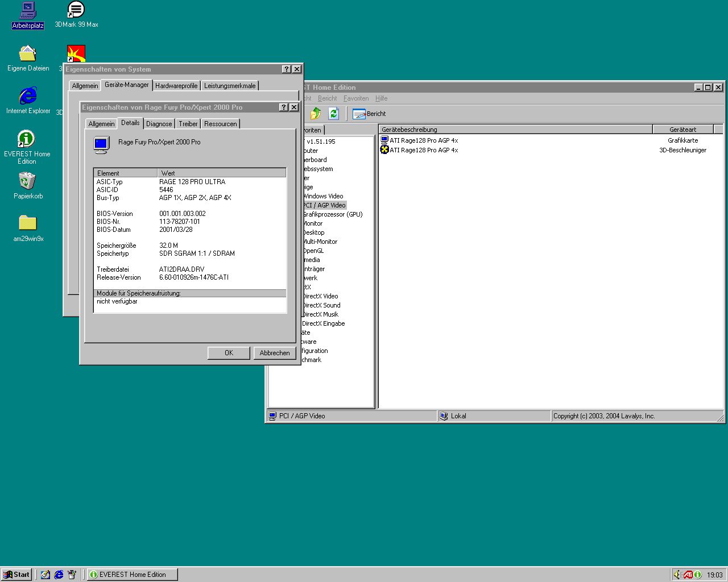Screen dimensions: 728x582
Task: Click the Wert column header
Action: [222, 173]
